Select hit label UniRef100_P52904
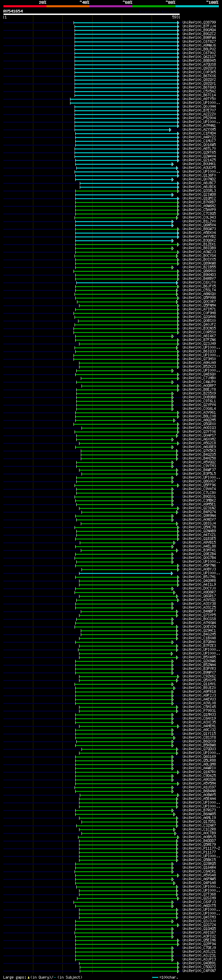This screenshot has width=222, height=980. (x=199, y=118)
